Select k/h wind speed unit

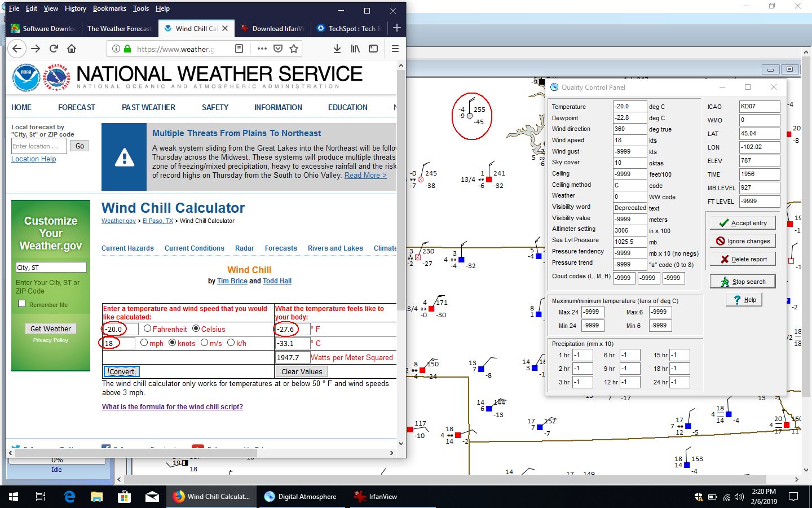pos(231,343)
